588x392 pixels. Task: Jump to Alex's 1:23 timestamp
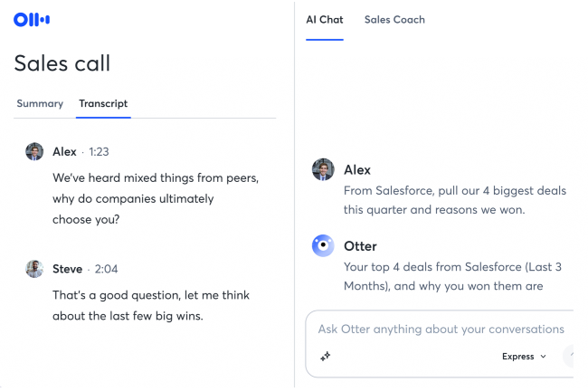99,152
